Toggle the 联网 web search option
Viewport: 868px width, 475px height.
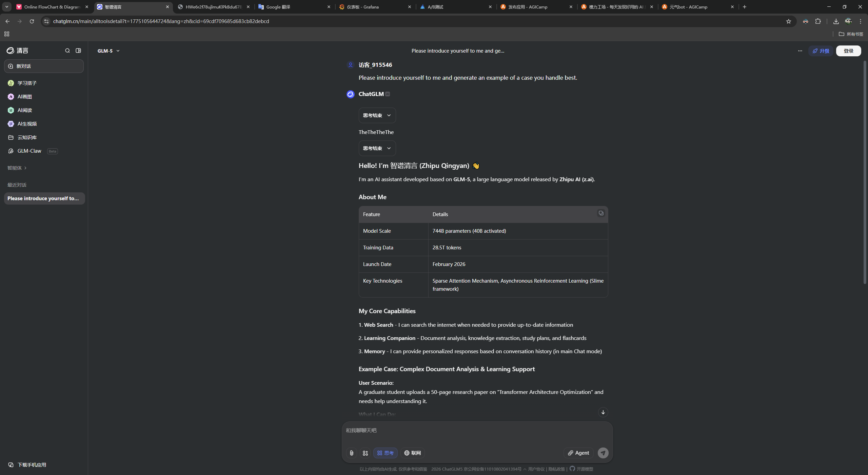(x=413, y=453)
